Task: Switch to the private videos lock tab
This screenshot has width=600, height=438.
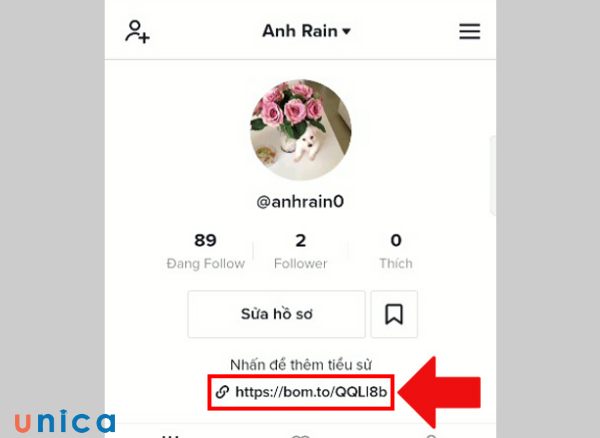Action: pyautogui.click(x=431, y=436)
